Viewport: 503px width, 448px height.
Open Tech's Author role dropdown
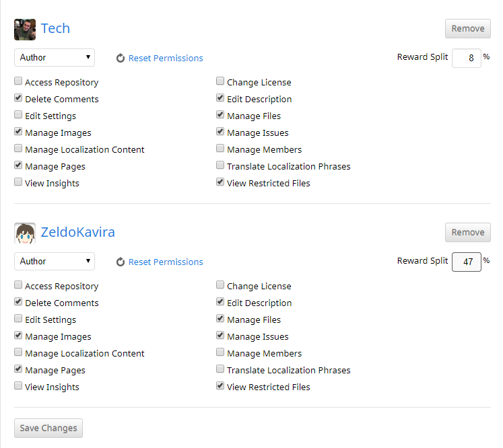[55, 58]
